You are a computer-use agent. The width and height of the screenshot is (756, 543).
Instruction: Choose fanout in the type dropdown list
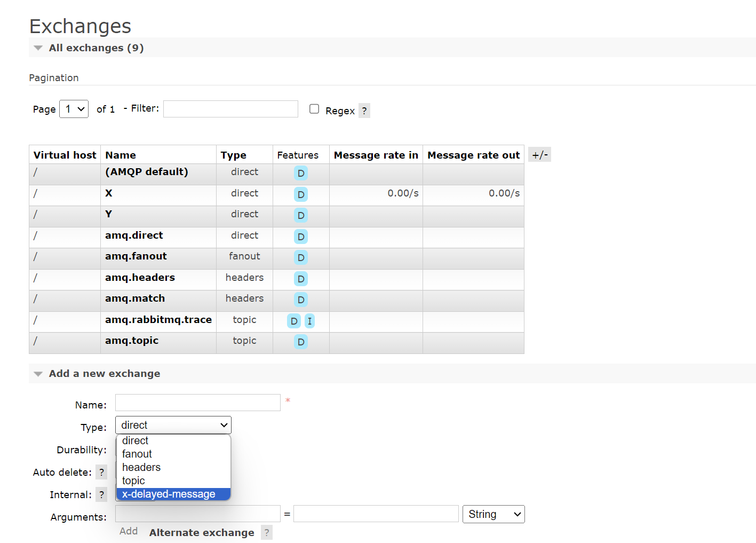pos(137,454)
